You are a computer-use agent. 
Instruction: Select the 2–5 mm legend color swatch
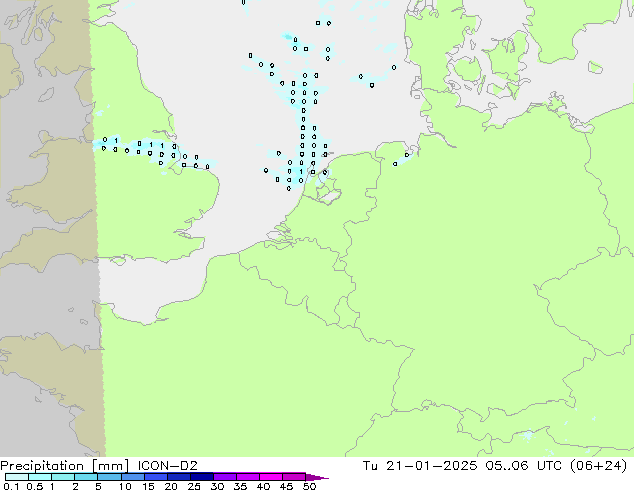click(86, 477)
